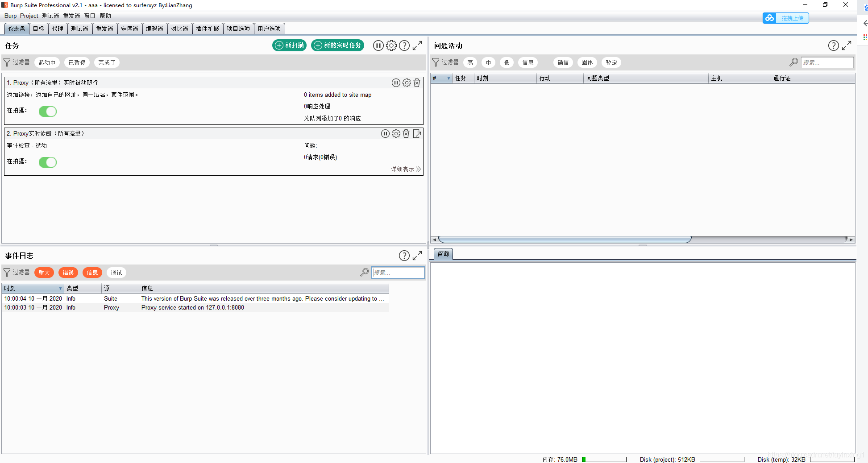The width and height of the screenshot is (868, 463).
Task: Toggle the 完成了 task filter
Action: (x=107, y=62)
